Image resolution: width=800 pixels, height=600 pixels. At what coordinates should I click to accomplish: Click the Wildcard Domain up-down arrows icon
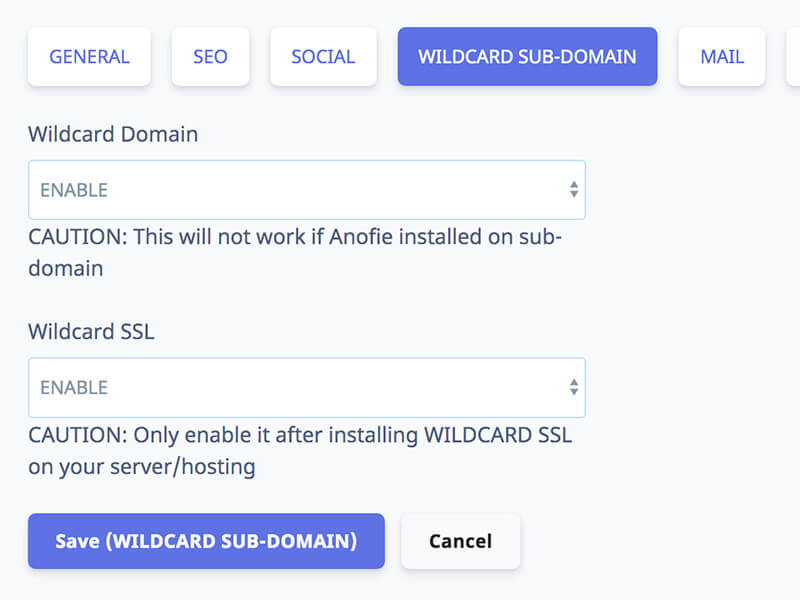(x=574, y=190)
